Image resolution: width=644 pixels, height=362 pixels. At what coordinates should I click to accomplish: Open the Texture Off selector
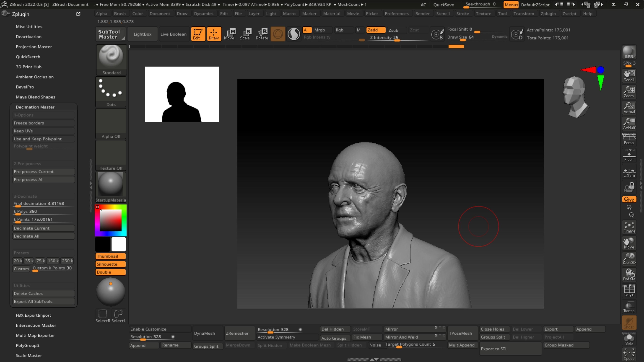[111, 155]
